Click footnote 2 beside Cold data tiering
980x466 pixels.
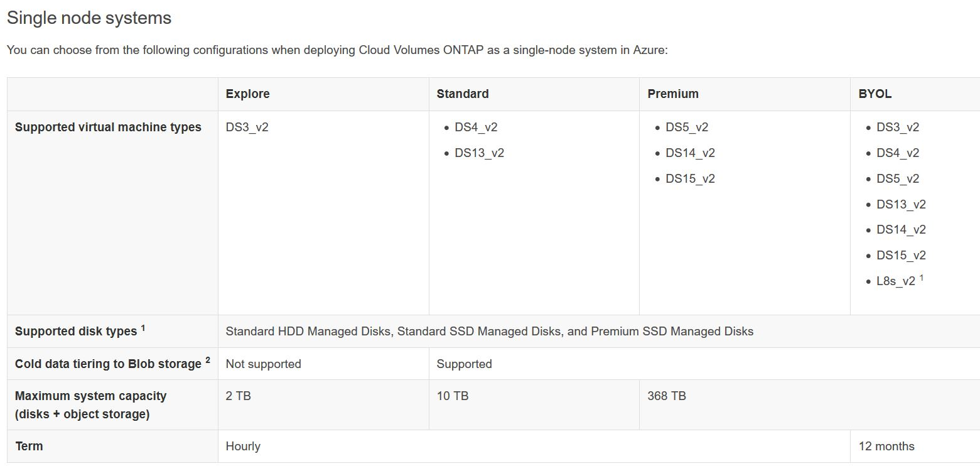pyautogui.click(x=208, y=360)
